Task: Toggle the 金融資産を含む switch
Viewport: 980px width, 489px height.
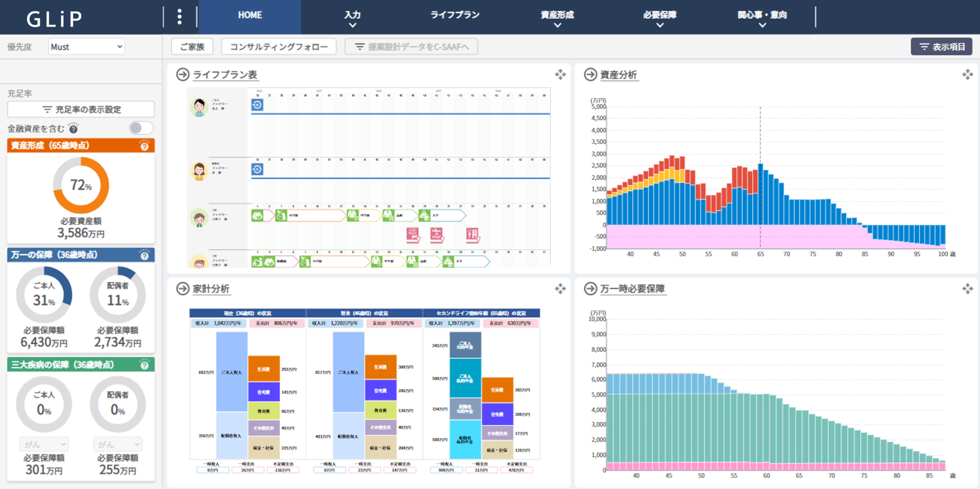Action: pos(141,128)
